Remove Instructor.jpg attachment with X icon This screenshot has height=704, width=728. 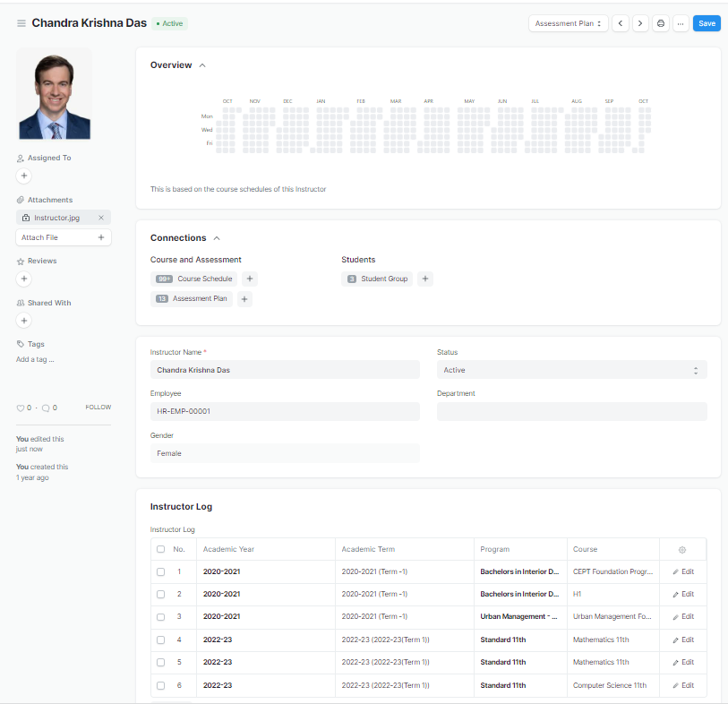(100, 218)
